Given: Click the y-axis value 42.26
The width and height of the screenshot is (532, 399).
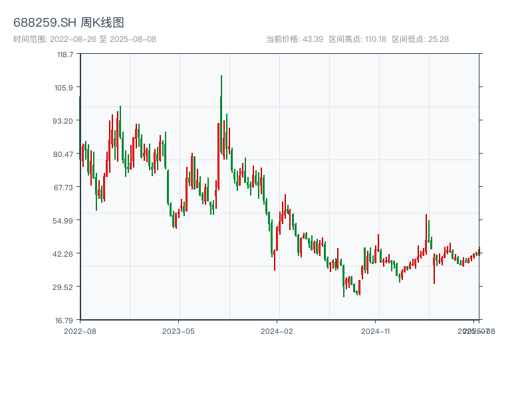Looking at the screenshot, I should coord(63,254).
